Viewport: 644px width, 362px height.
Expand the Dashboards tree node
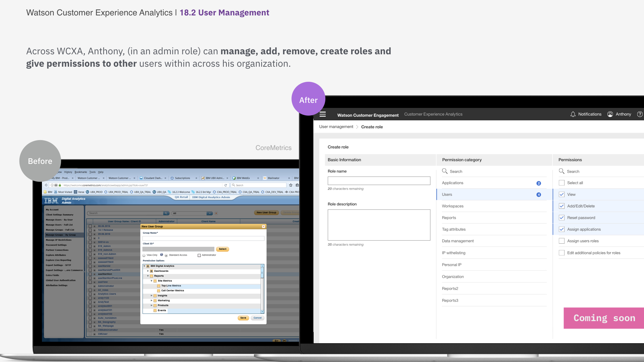[x=148, y=271]
